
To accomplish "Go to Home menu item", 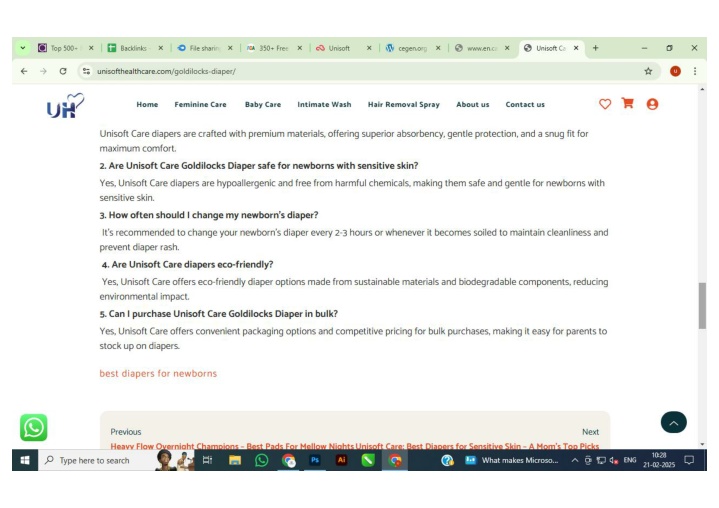I will tap(147, 105).
